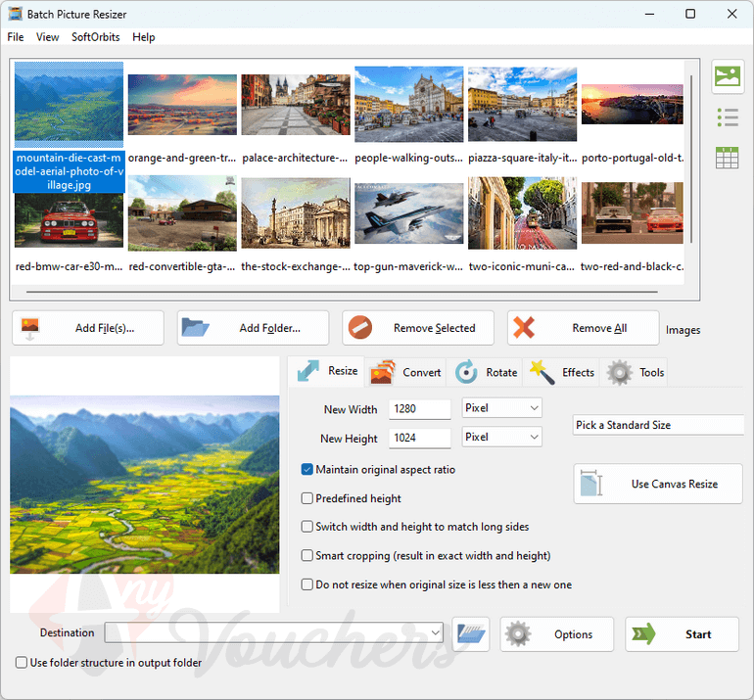This screenshot has height=700, width=754.
Task: Enable the Predefined height checkbox
Action: pos(307,498)
